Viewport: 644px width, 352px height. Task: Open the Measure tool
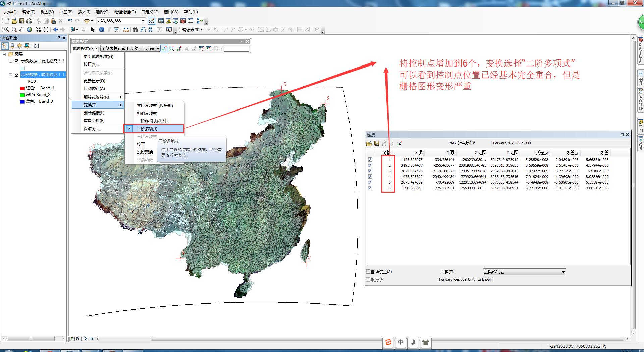click(126, 30)
